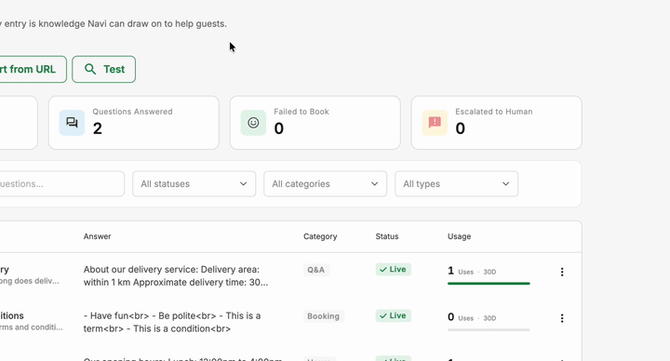The width and height of the screenshot is (670, 361).
Task: Click the checkmark in the Booking row's Live badge
Action: tap(383, 316)
